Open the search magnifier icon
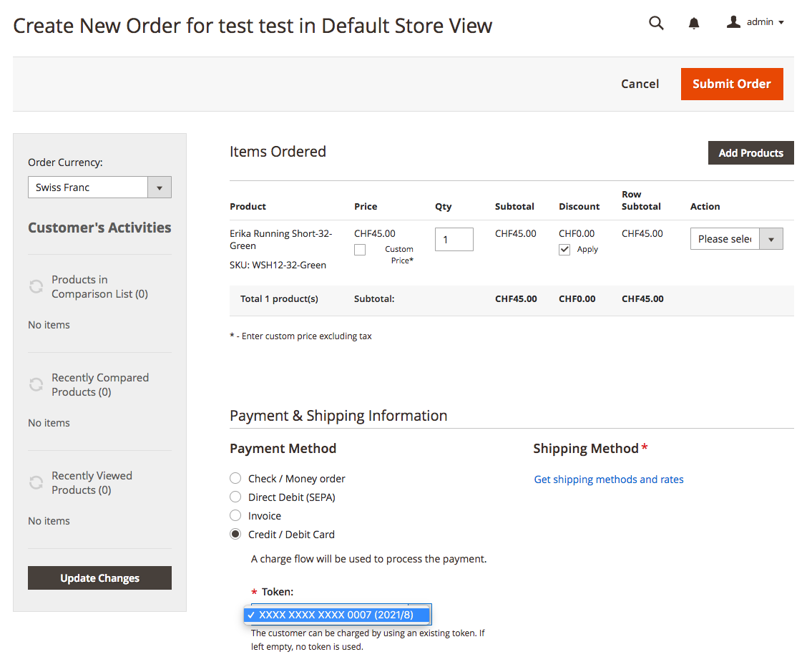This screenshot has width=812, height=672. pos(656,23)
